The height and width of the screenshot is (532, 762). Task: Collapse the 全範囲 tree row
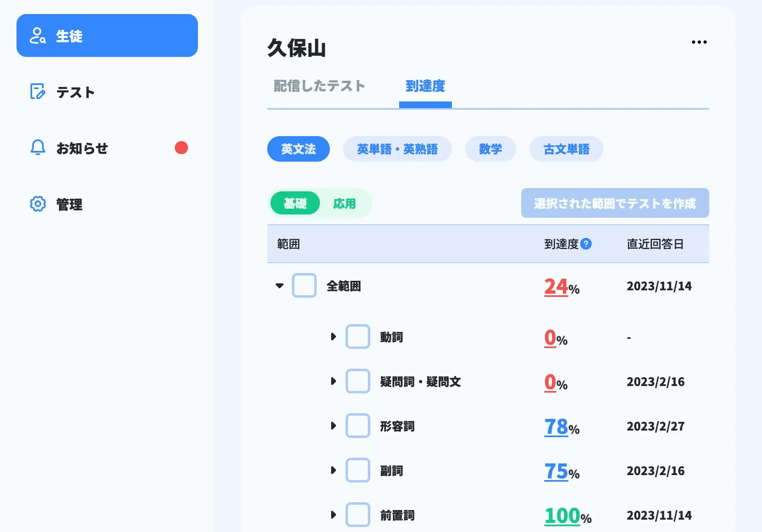[x=280, y=286]
